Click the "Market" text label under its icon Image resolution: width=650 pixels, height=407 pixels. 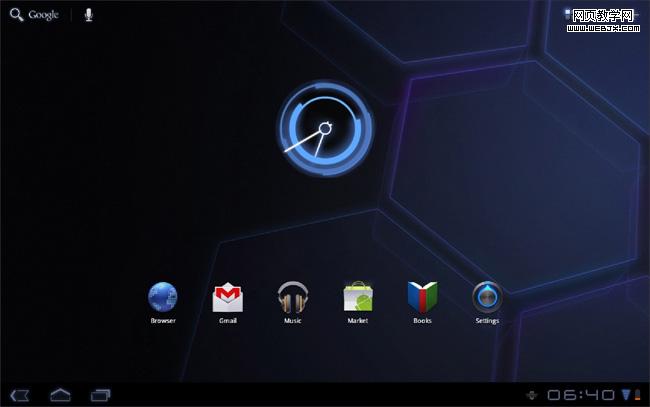click(x=357, y=321)
